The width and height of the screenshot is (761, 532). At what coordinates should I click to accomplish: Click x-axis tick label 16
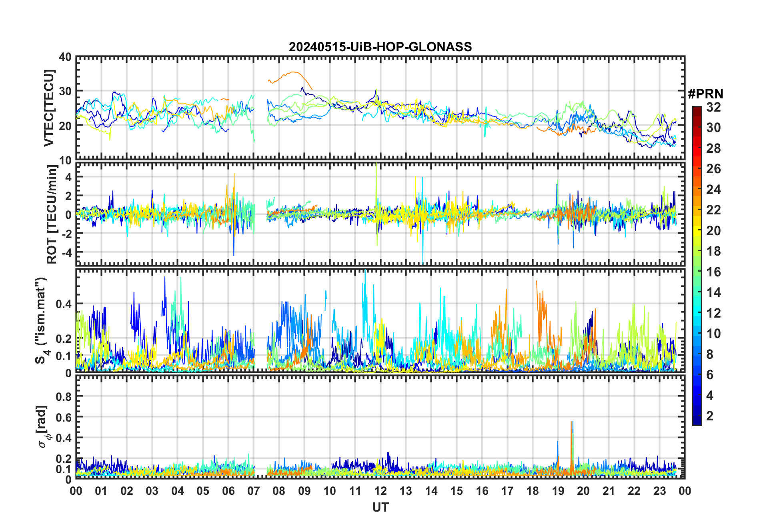point(482,491)
